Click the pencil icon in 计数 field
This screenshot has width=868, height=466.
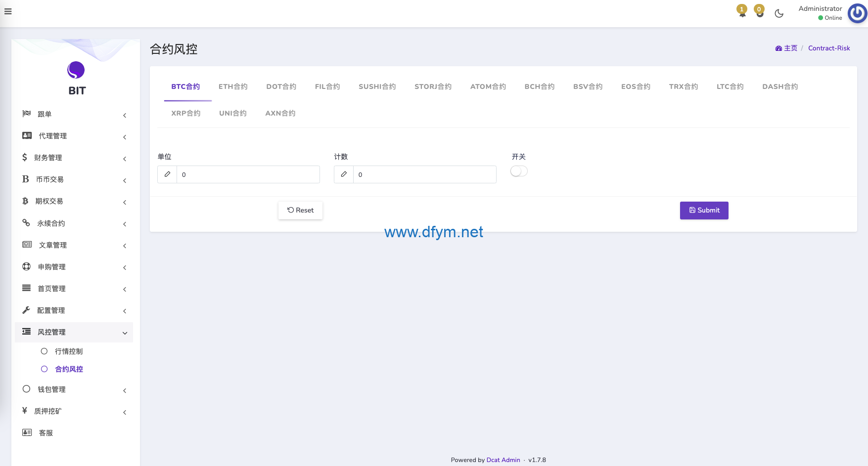coord(344,174)
